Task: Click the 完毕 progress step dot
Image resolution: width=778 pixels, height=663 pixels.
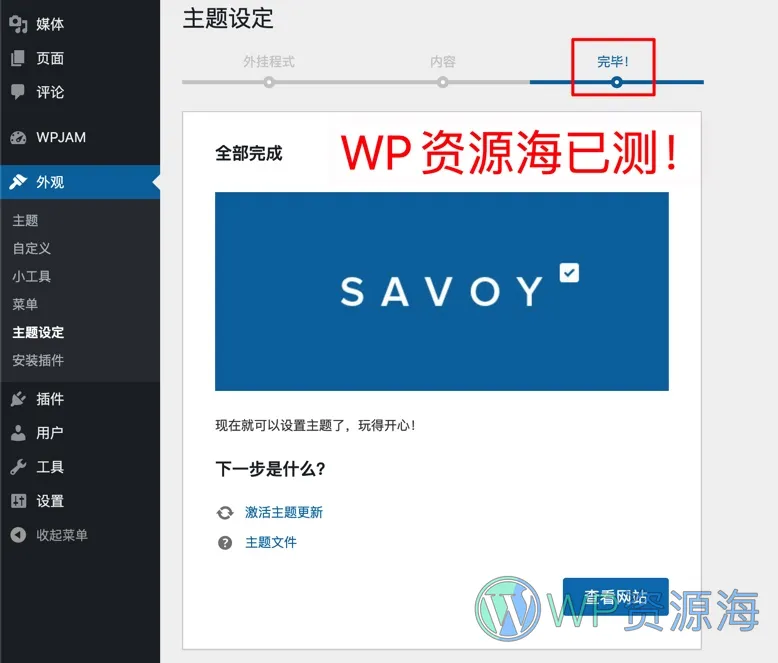Action: pyautogui.click(x=616, y=82)
